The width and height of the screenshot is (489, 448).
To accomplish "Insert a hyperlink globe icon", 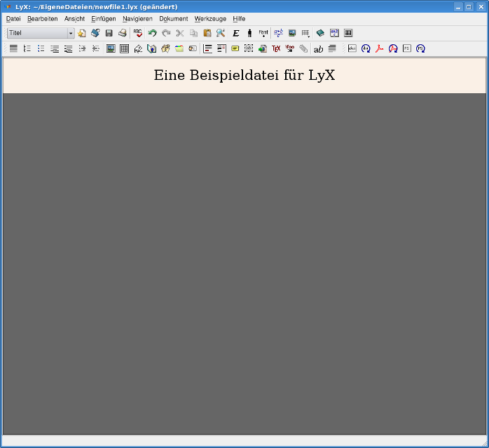I will point(262,48).
